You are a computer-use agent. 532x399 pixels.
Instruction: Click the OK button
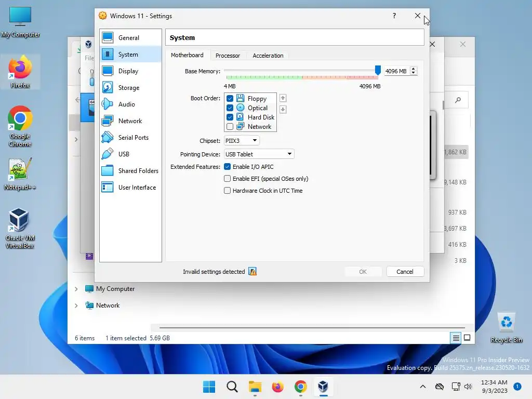(363, 271)
